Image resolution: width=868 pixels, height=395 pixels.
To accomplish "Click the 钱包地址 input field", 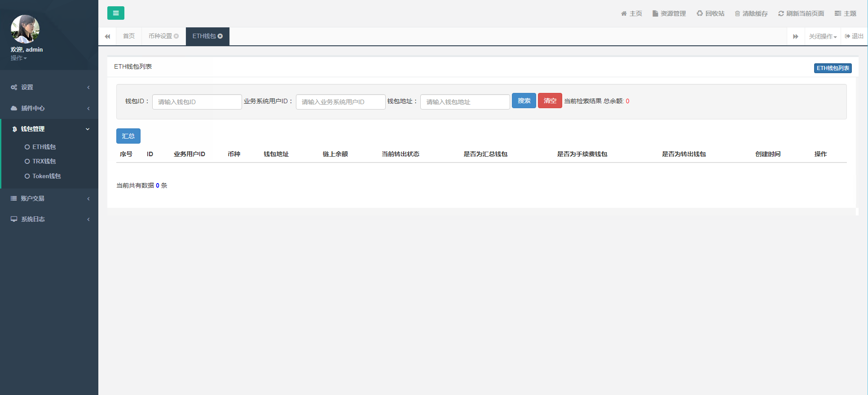I will (x=465, y=102).
